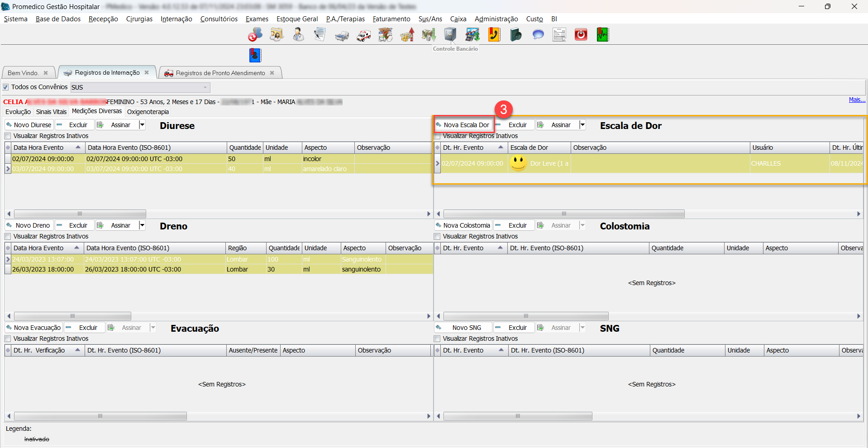Switch to Registros de Pronto Atendimento tab
Screen dimensions: 868x448
pyautogui.click(x=220, y=73)
